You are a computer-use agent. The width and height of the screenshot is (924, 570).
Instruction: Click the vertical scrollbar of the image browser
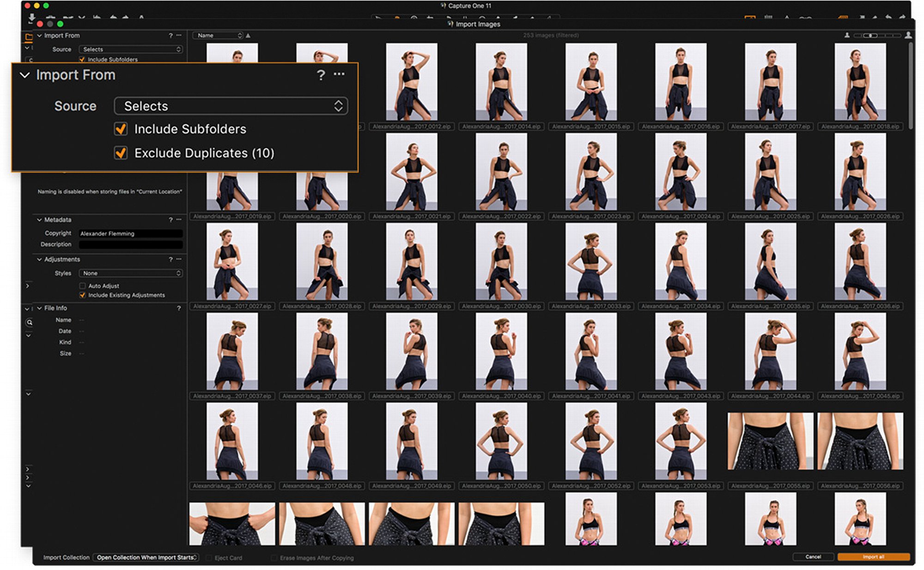pos(911,86)
